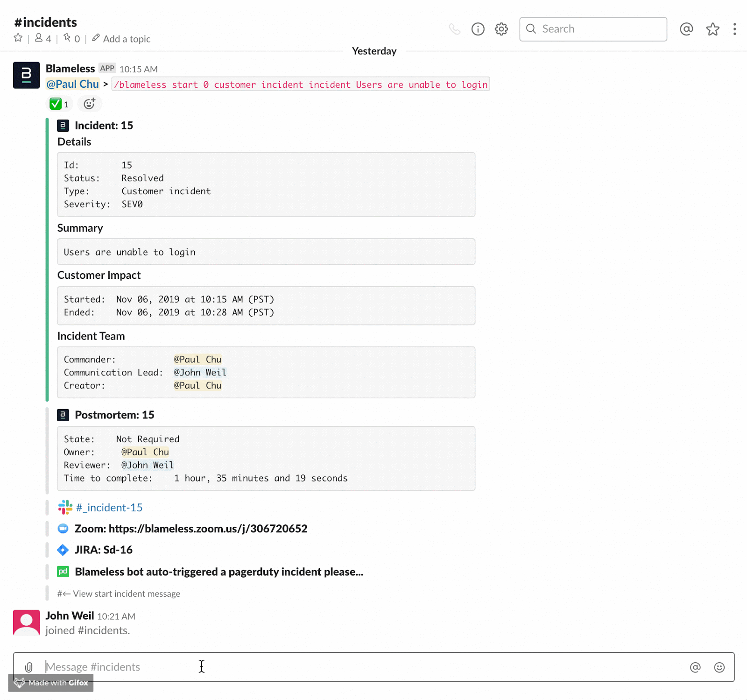This screenshot has height=700, width=747.
Task: Select postmortem State Not Required
Action: click(148, 439)
